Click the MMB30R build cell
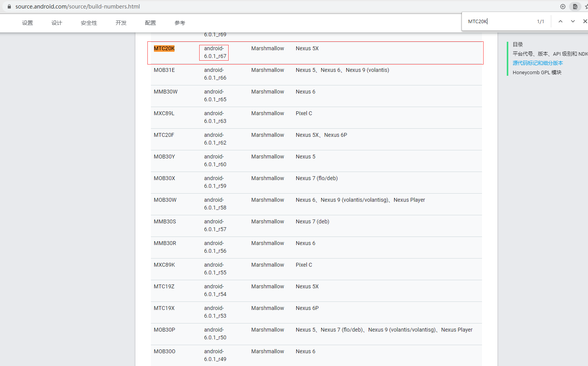This screenshot has width=588, height=366. tap(165, 243)
